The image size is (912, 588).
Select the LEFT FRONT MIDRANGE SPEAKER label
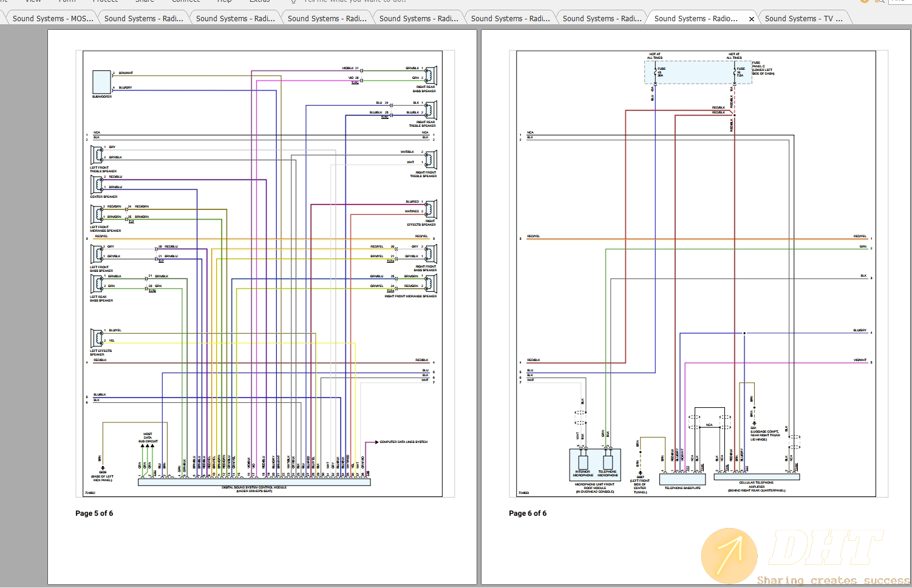106,229
